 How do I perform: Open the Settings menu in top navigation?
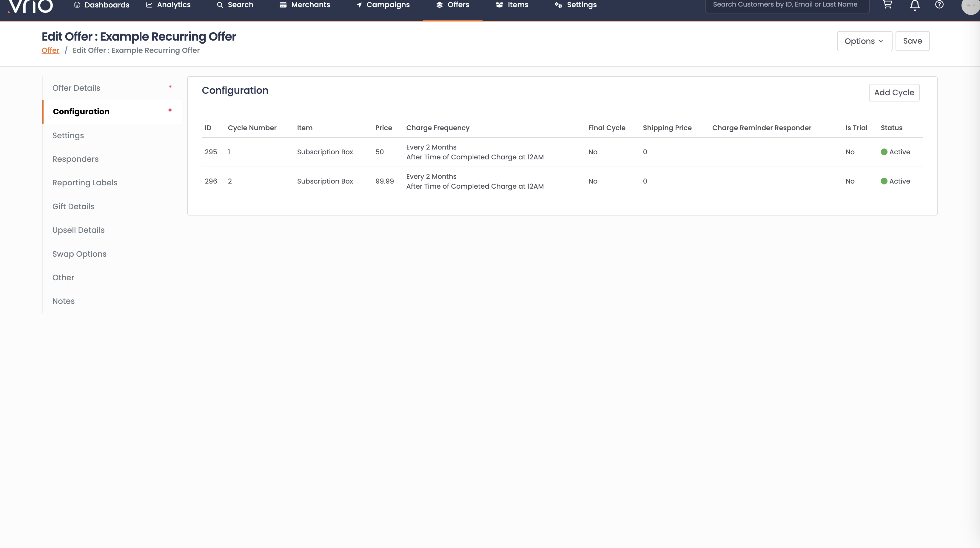pos(576,5)
